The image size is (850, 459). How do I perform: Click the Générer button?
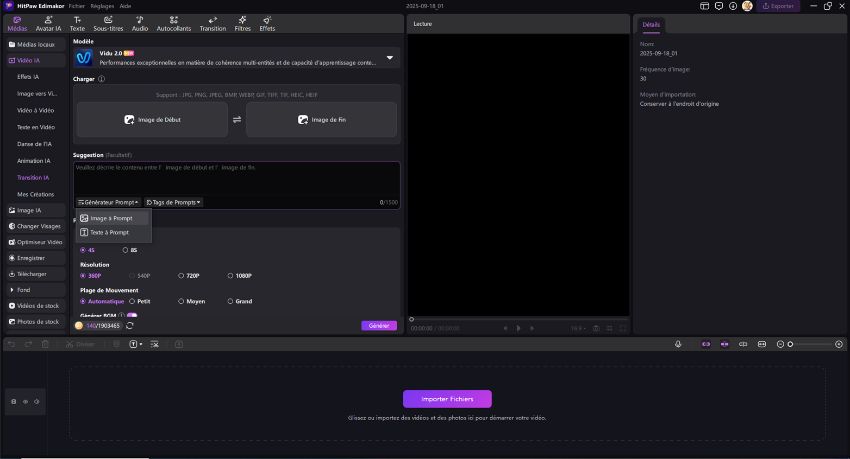click(x=379, y=326)
